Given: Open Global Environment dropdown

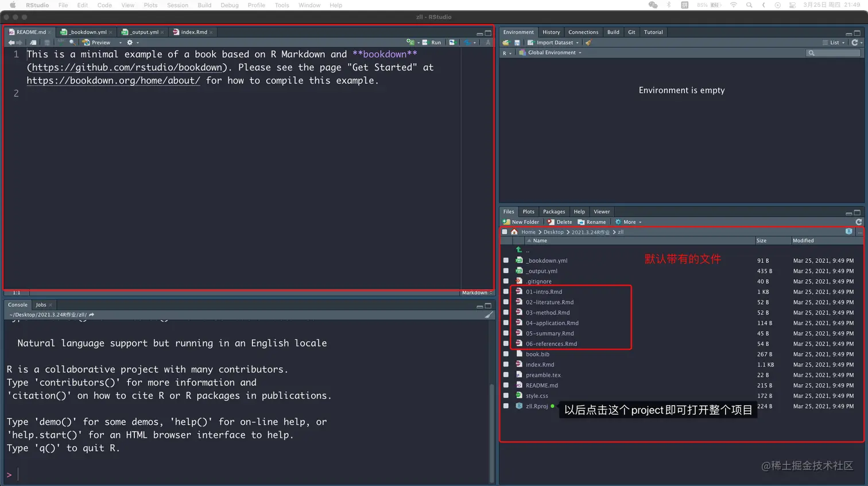Looking at the screenshot, I should [x=551, y=53].
